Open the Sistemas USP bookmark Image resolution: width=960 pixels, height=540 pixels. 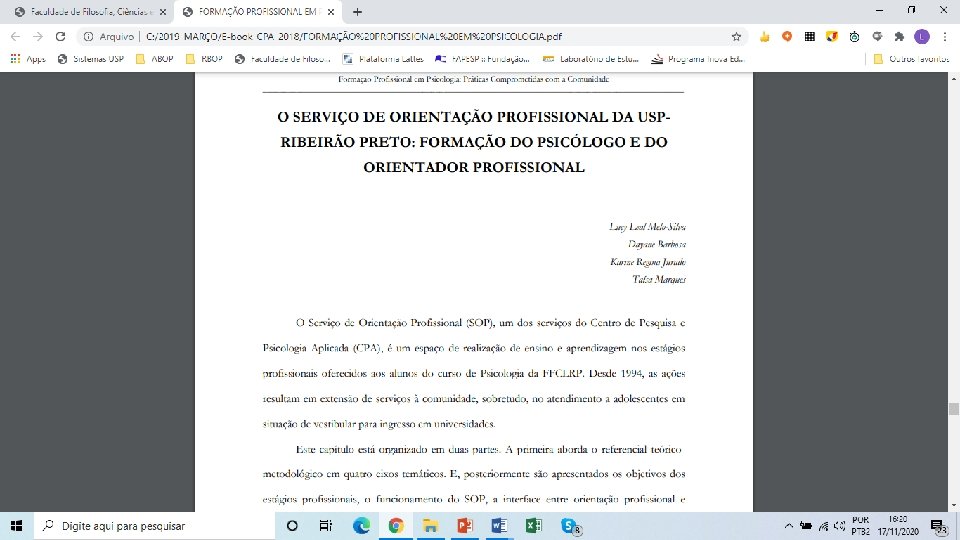tap(91, 59)
